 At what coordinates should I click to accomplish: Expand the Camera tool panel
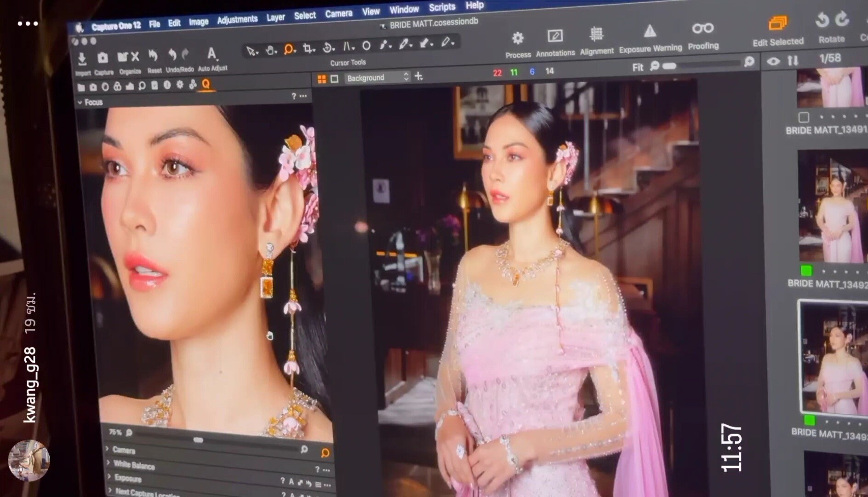click(107, 449)
